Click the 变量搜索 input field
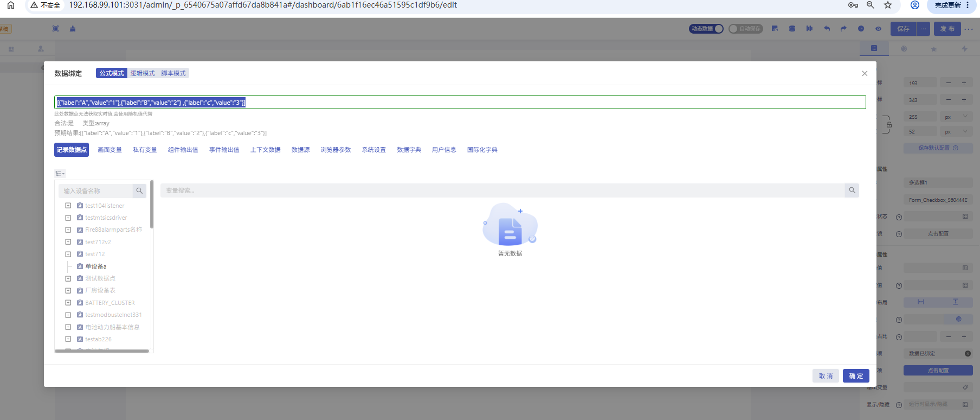 pos(502,190)
